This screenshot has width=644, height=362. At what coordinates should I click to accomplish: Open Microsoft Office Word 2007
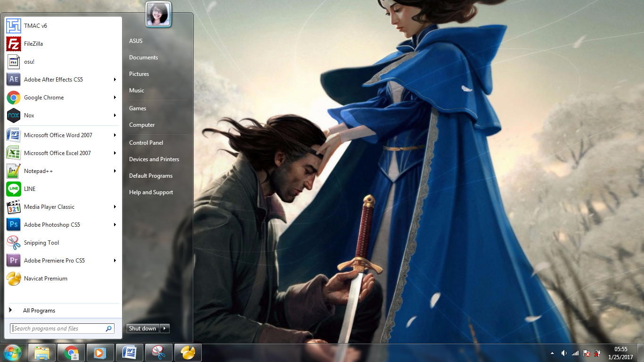(62, 135)
